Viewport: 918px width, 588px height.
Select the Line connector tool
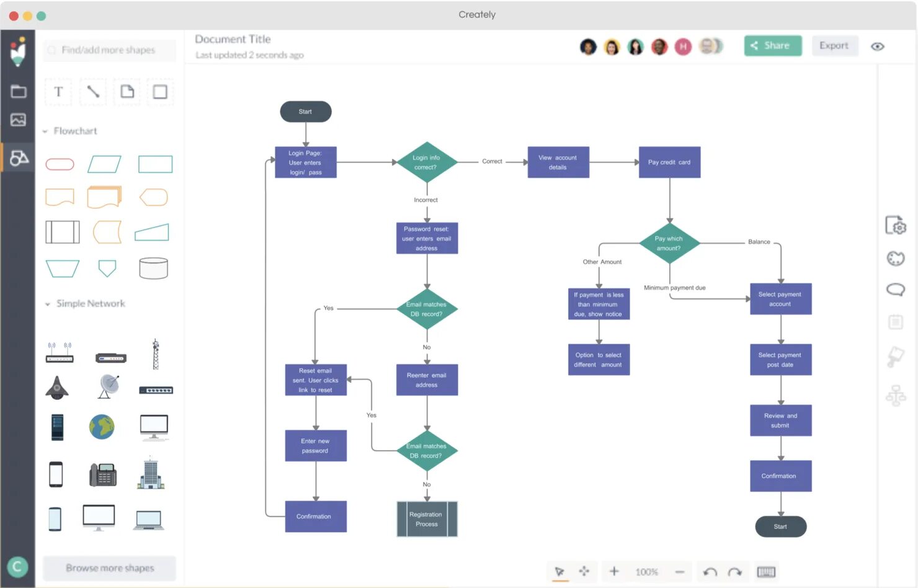[x=92, y=92]
